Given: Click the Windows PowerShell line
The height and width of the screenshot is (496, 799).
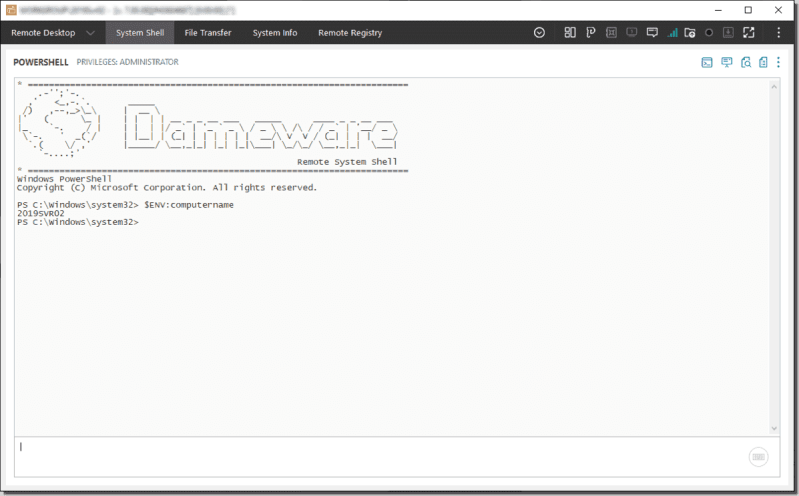Looking at the screenshot, I should click(64, 179).
